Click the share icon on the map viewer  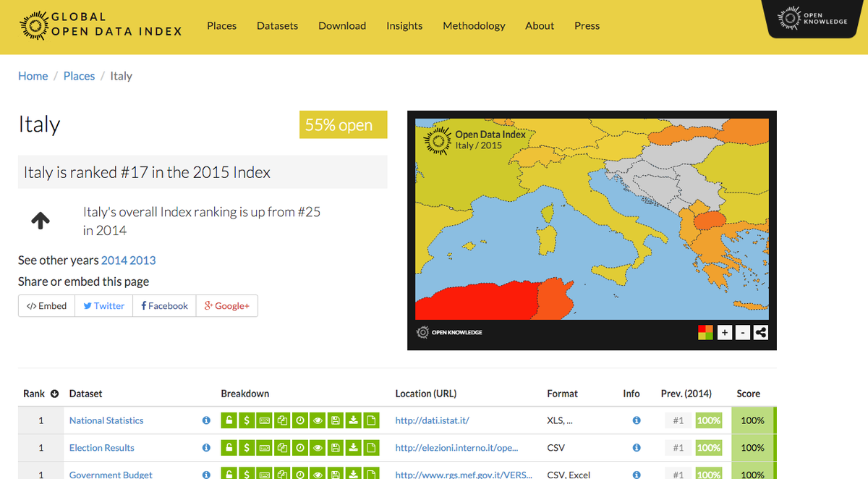pos(760,332)
